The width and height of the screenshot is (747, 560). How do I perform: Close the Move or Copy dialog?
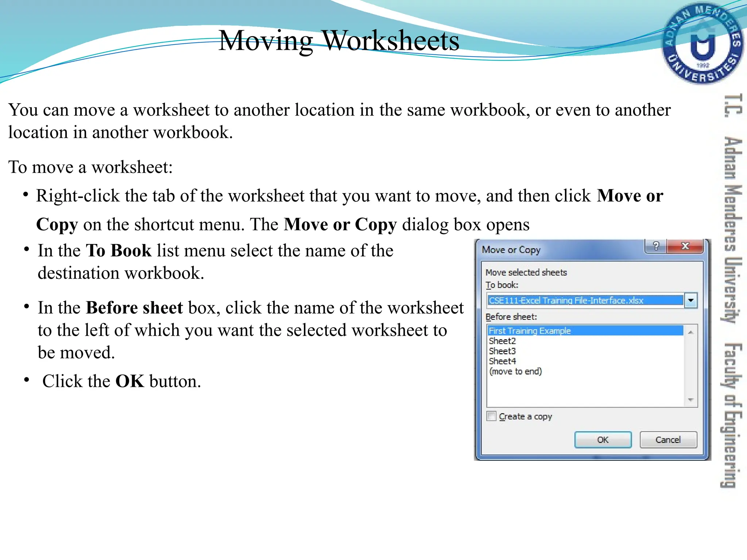coord(685,246)
